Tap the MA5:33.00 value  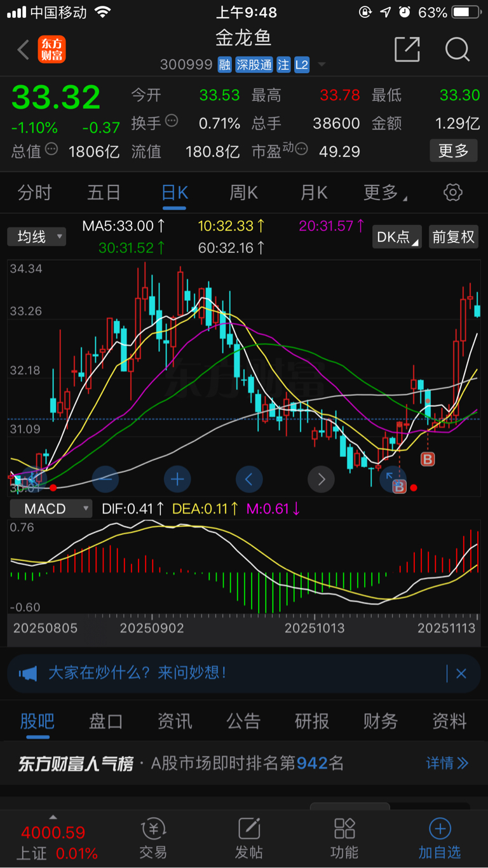tap(124, 226)
